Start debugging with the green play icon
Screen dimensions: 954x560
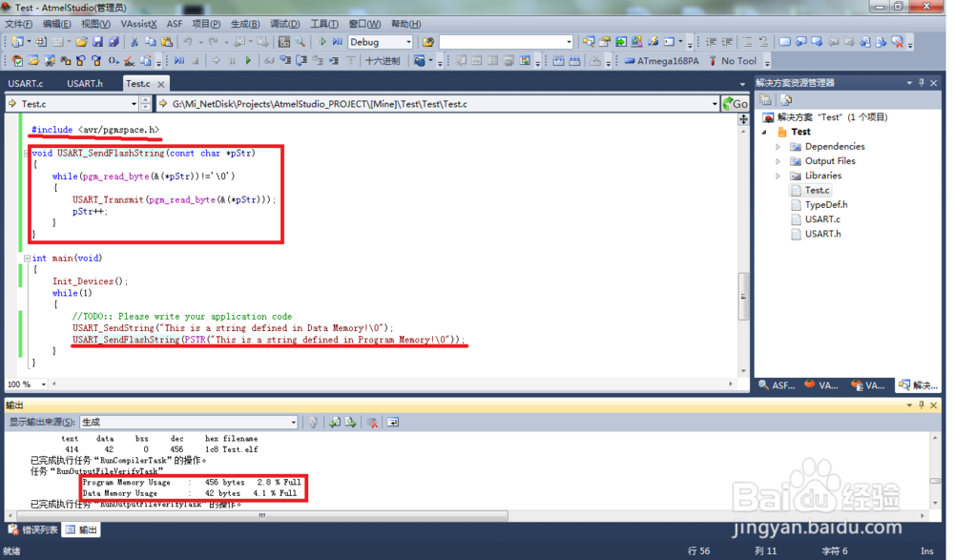pyautogui.click(x=321, y=42)
